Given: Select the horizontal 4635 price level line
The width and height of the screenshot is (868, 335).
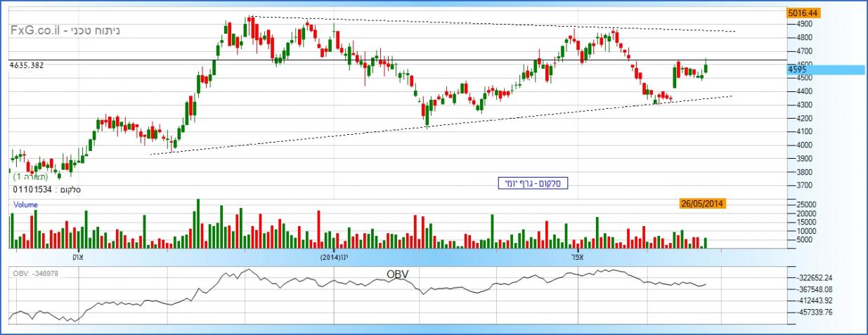Looking at the screenshot, I should click(492, 61).
